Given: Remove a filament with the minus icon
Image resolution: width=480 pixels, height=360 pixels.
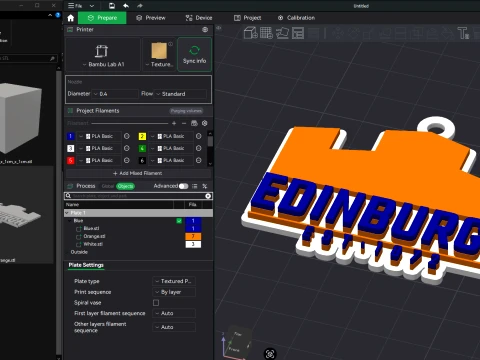Looking at the screenshot, I should point(184,123).
